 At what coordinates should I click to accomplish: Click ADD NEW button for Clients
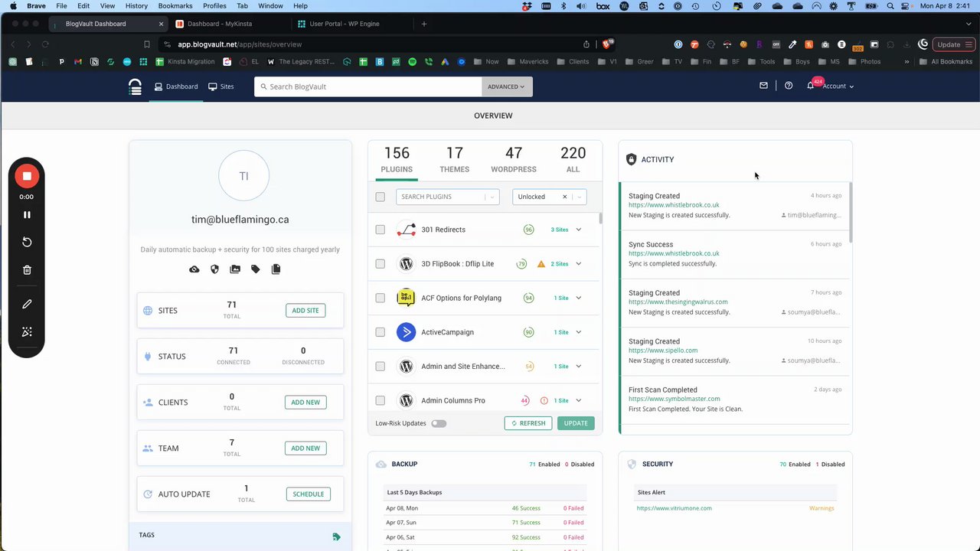pyautogui.click(x=305, y=402)
